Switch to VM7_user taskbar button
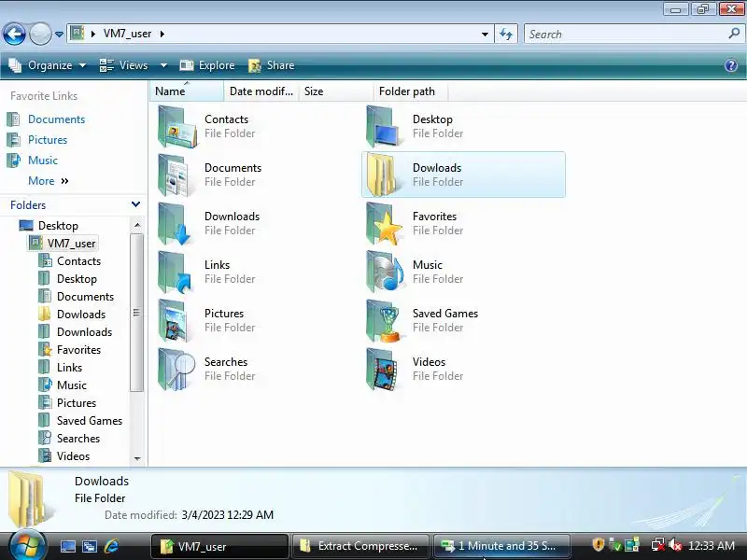 (219, 546)
